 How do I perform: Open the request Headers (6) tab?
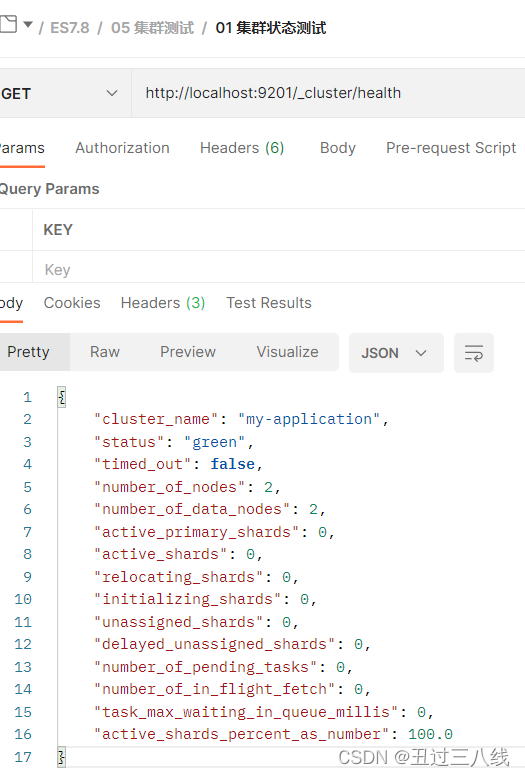[x=242, y=148]
